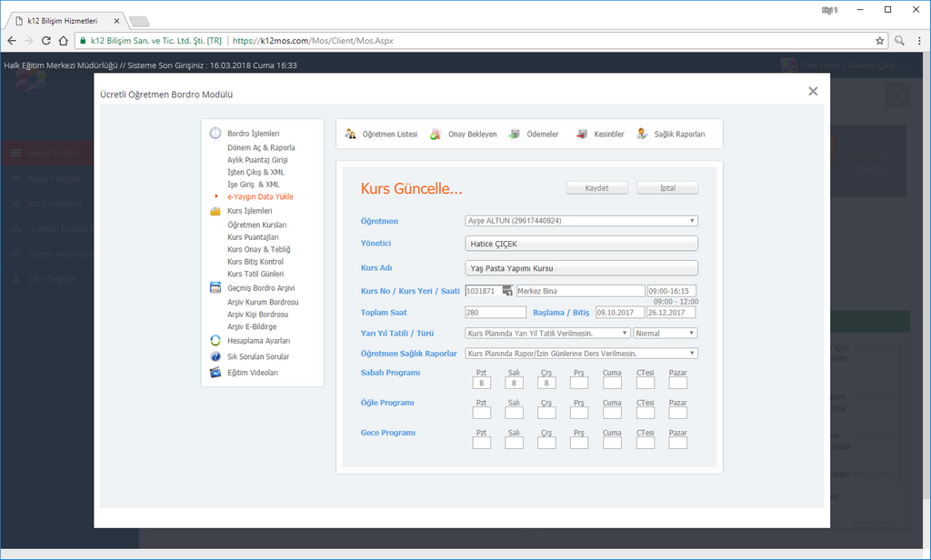Click Gece Programı Pzt hours box
The image size is (931, 560).
[x=482, y=443]
